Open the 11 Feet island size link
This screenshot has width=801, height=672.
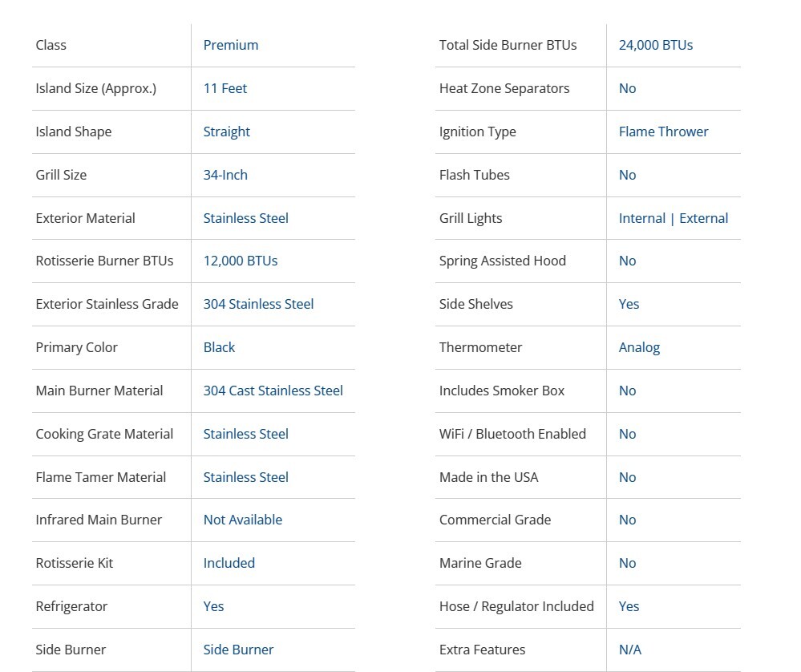pyautogui.click(x=225, y=88)
